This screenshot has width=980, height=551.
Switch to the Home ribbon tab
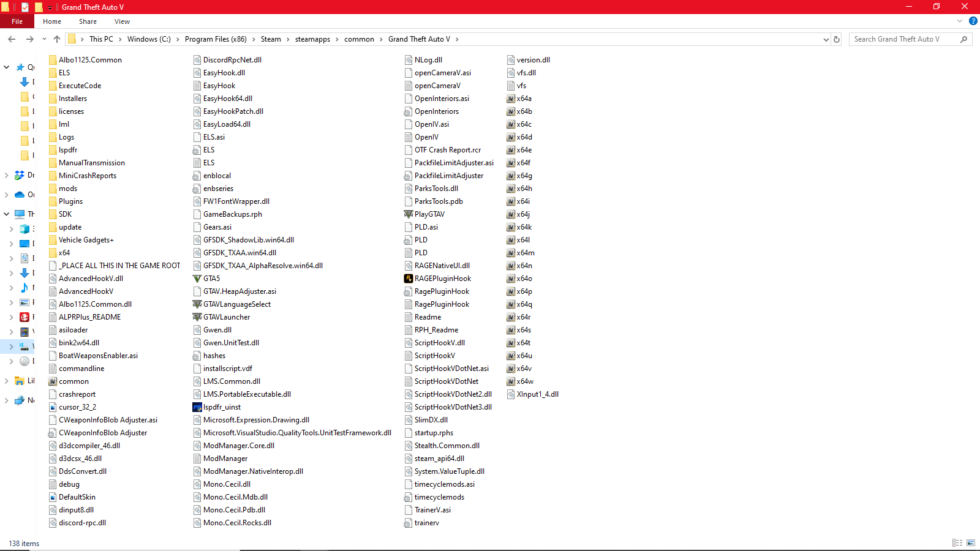(52, 21)
